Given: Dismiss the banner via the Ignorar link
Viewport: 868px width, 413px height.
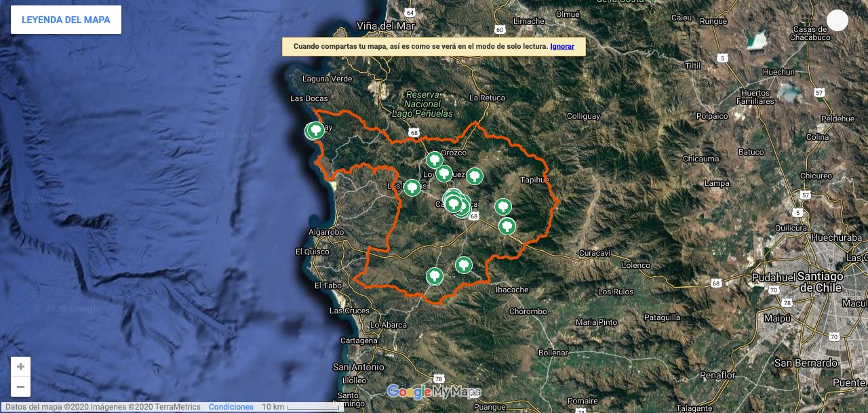Looking at the screenshot, I should click(x=561, y=46).
